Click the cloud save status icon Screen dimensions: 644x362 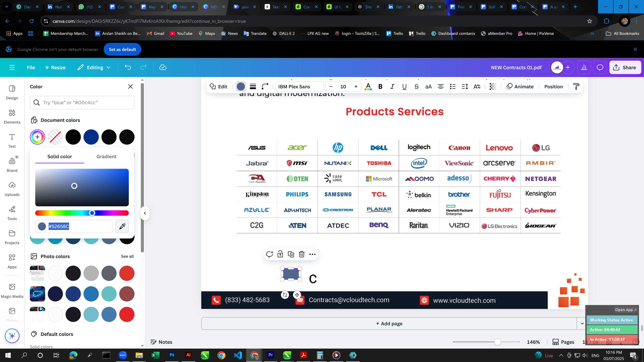(163, 67)
